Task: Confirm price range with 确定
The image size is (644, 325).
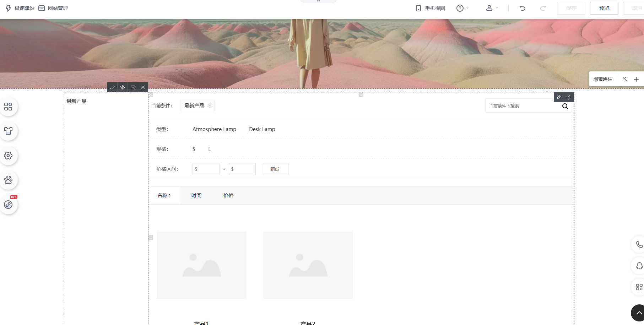Action: pyautogui.click(x=276, y=169)
